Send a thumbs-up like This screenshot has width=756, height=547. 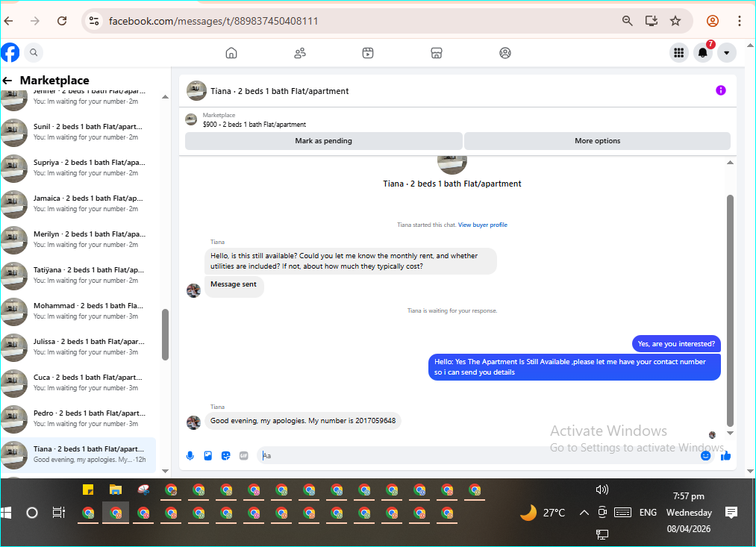pos(725,455)
